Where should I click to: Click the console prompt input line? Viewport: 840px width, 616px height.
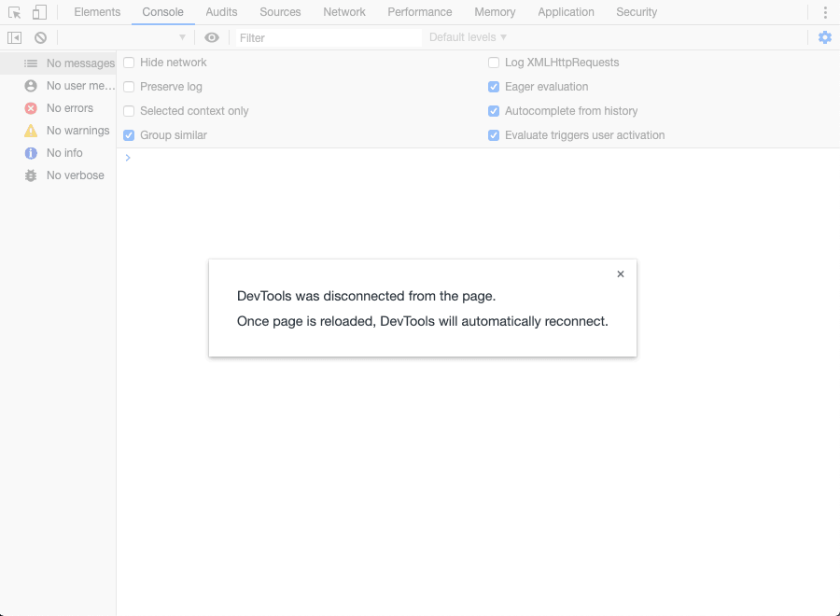pos(467,159)
